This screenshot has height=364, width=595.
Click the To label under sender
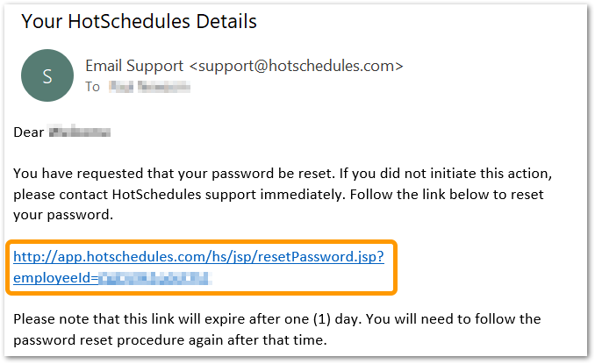pyautogui.click(x=93, y=87)
